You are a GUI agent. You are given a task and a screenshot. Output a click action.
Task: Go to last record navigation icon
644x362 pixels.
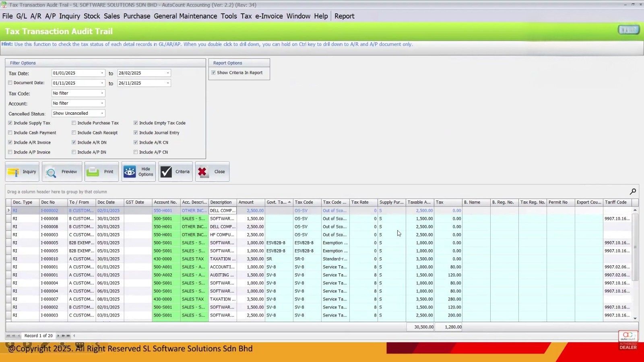click(x=68, y=335)
